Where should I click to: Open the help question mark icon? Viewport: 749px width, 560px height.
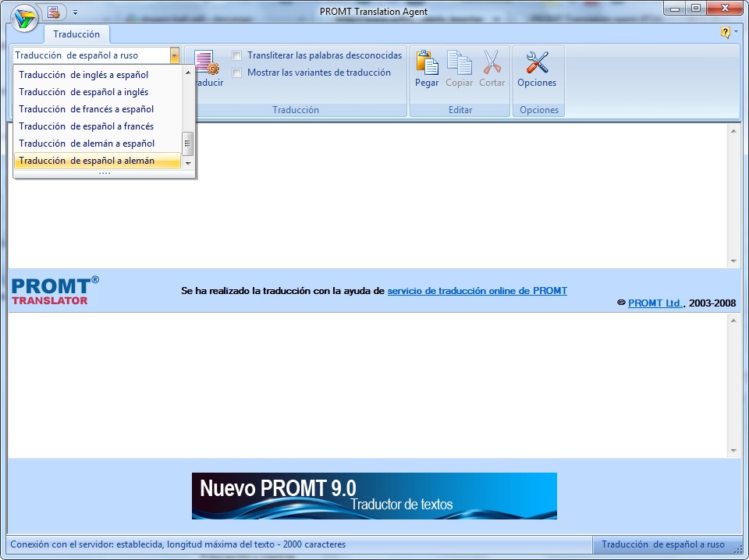point(725,33)
